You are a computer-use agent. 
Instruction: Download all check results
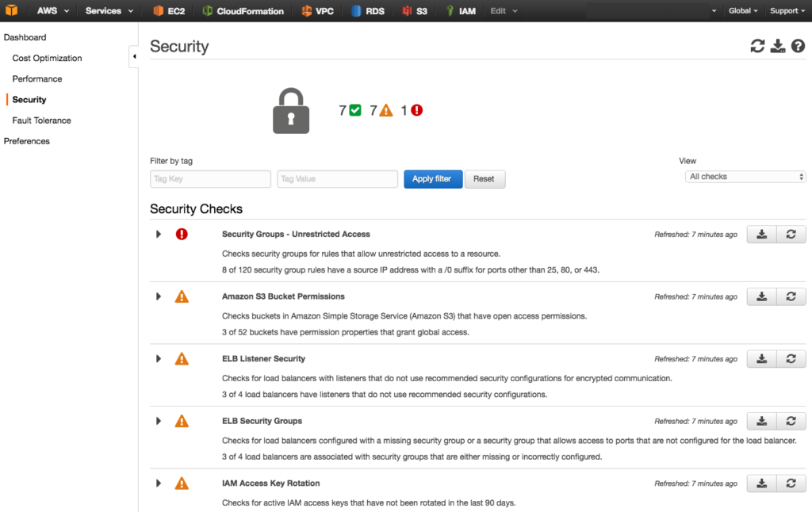(x=778, y=46)
